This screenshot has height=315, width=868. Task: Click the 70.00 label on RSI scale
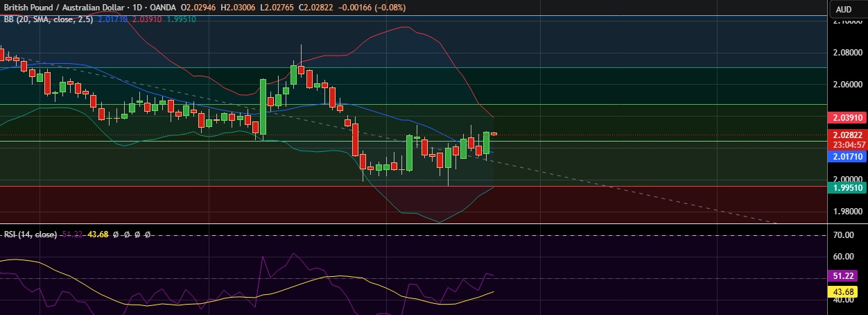pos(843,236)
